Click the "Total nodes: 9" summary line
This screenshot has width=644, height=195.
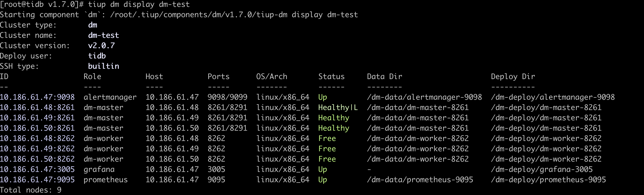pos(31,190)
